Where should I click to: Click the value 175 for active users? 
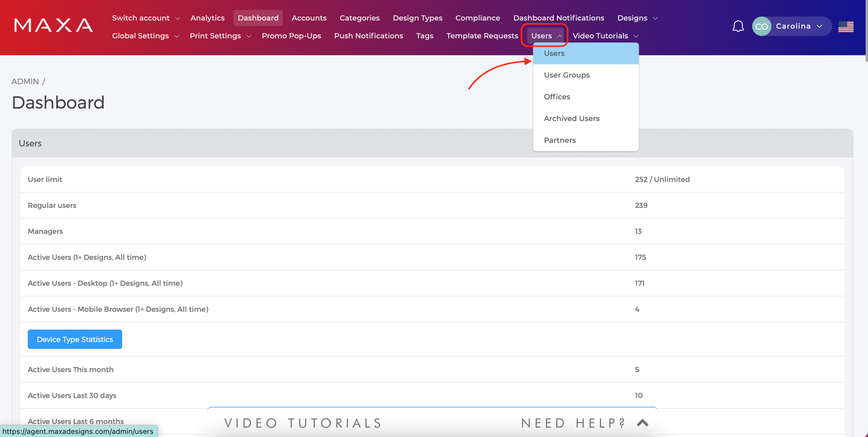(x=640, y=257)
